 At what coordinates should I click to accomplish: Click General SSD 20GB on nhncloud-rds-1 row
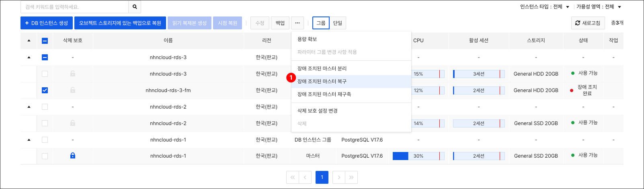point(536,156)
